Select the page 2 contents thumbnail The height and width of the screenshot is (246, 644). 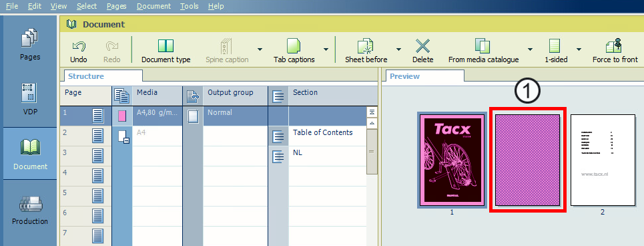click(603, 160)
